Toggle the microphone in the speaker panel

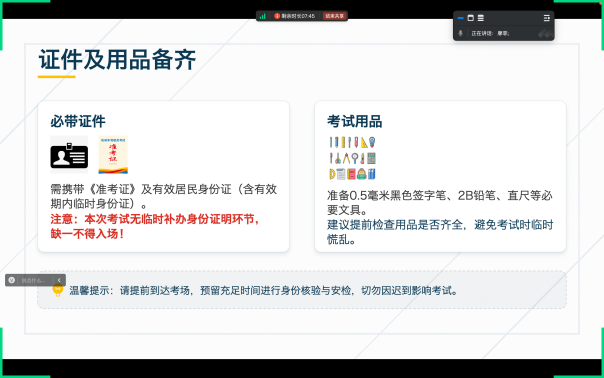(460, 34)
